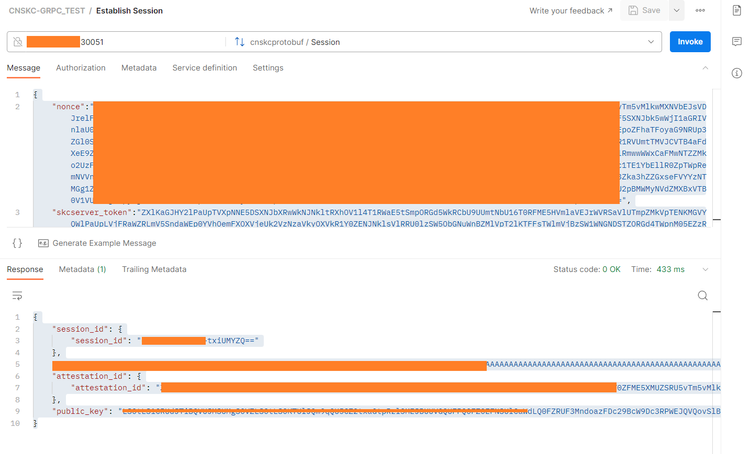Open the Write your feedback link
Image resolution: width=750 pixels, height=454 pixels.
(x=572, y=11)
